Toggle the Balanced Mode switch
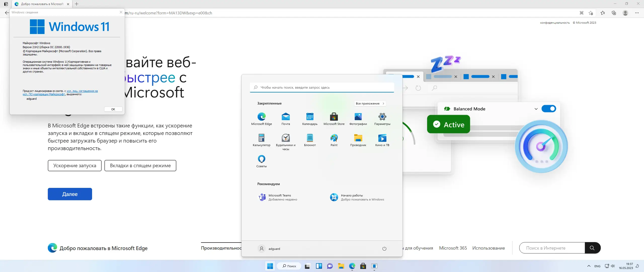 point(549,109)
